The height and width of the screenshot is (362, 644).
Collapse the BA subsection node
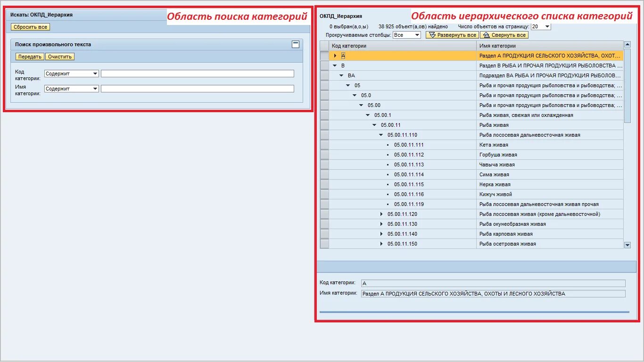click(x=342, y=75)
